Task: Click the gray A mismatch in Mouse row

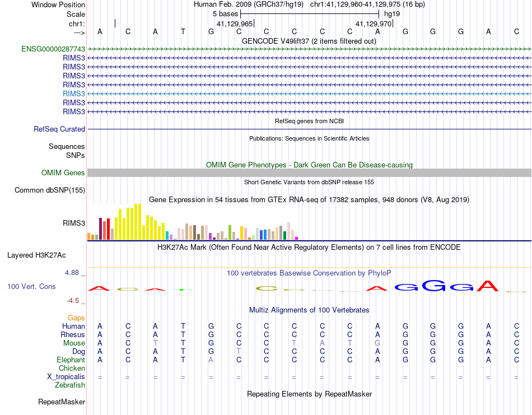Action: tap(322, 343)
